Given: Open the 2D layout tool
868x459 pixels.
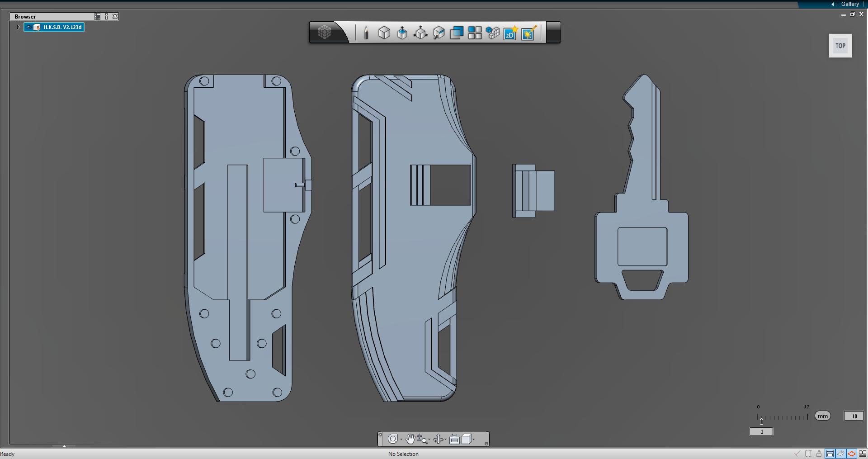Looking at the screenshot, I should [510, 33].
